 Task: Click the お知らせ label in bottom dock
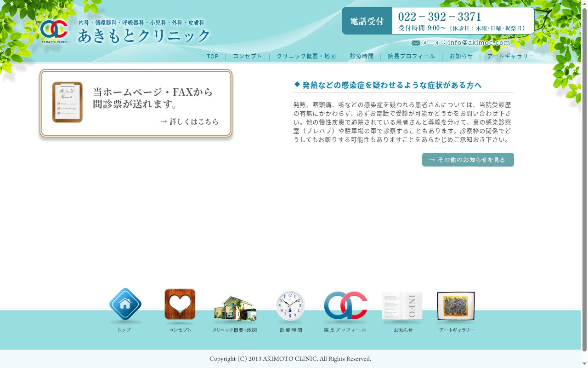click(x=403, y=330)
